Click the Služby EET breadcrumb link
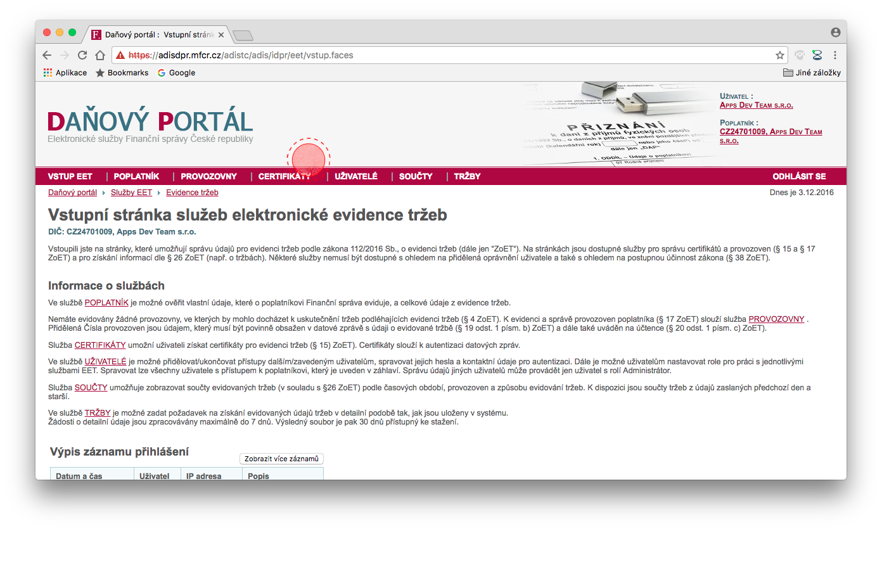Screen dimensions: 882x588 [x=131, y=193]
